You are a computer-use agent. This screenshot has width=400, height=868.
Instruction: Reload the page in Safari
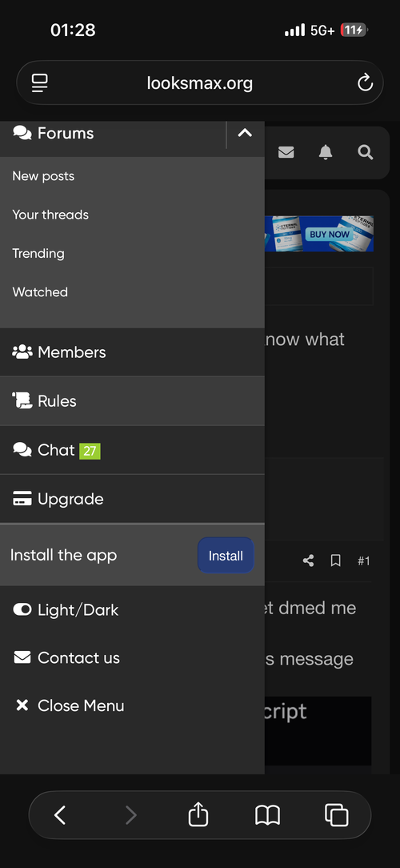[365, 83]
